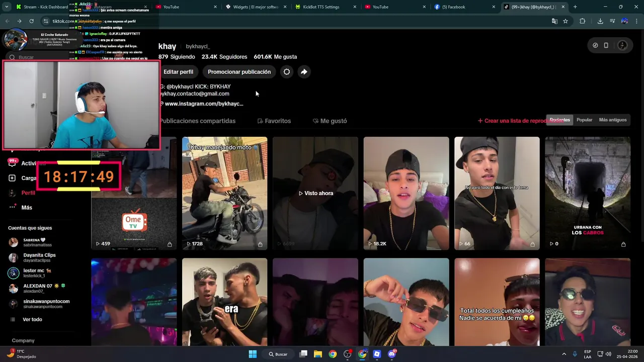Image resolution: width=644 pixels, height=362 pixels.
Task: Open the 'Khay manejando moto' video
Action: tap(224, 193)
